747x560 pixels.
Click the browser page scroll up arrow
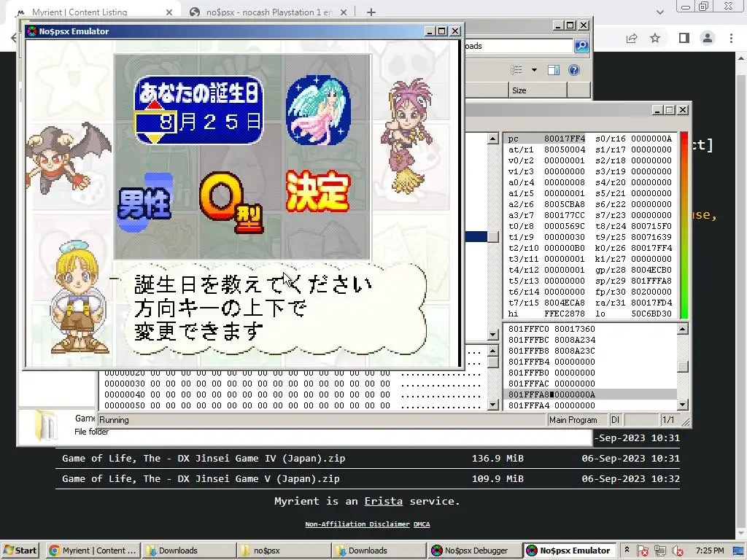[x=741, y=58]
